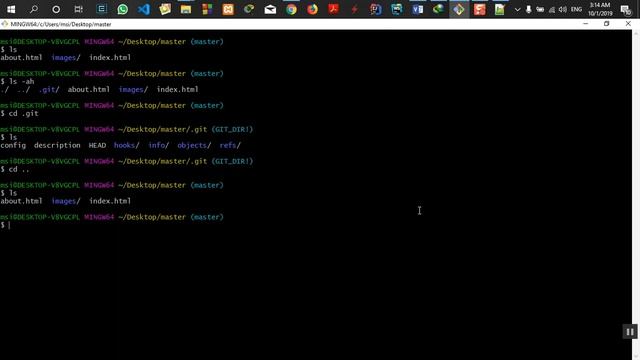The width and height of the screenshot is (640, 360).
Task: Click the 'info/' directory name
Action: pyautogui.click(x=158, y=145)
